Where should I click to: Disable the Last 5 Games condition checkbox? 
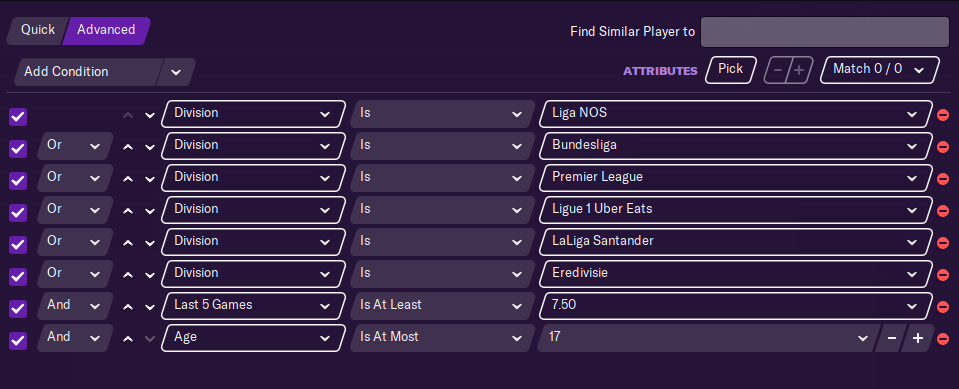[18, 309]
